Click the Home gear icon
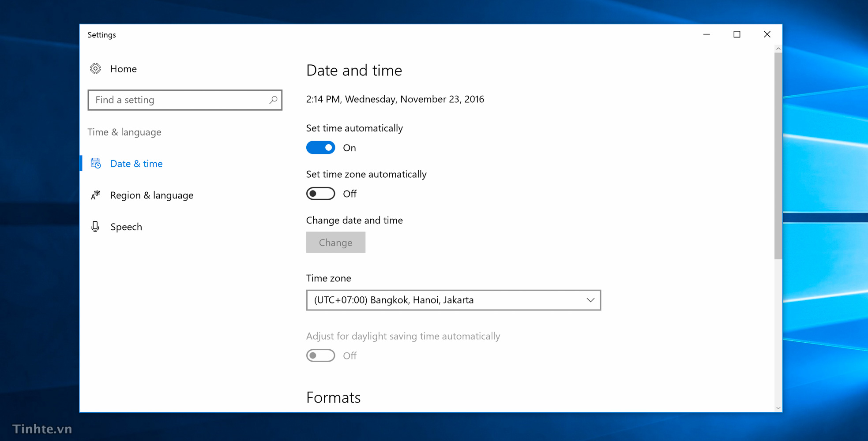 95,69
